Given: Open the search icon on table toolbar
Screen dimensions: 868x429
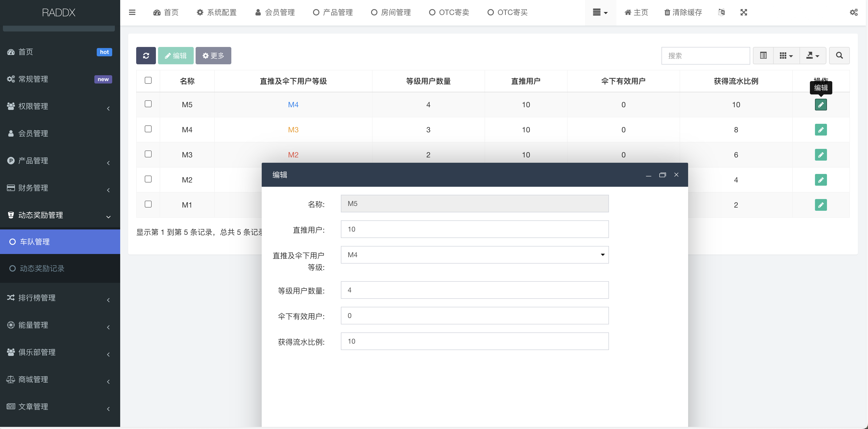Looking at the screenshot, I should click(839, 55).
